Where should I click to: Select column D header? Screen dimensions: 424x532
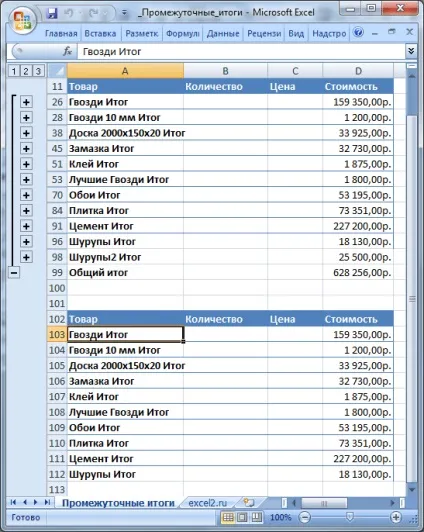(358, 71)
